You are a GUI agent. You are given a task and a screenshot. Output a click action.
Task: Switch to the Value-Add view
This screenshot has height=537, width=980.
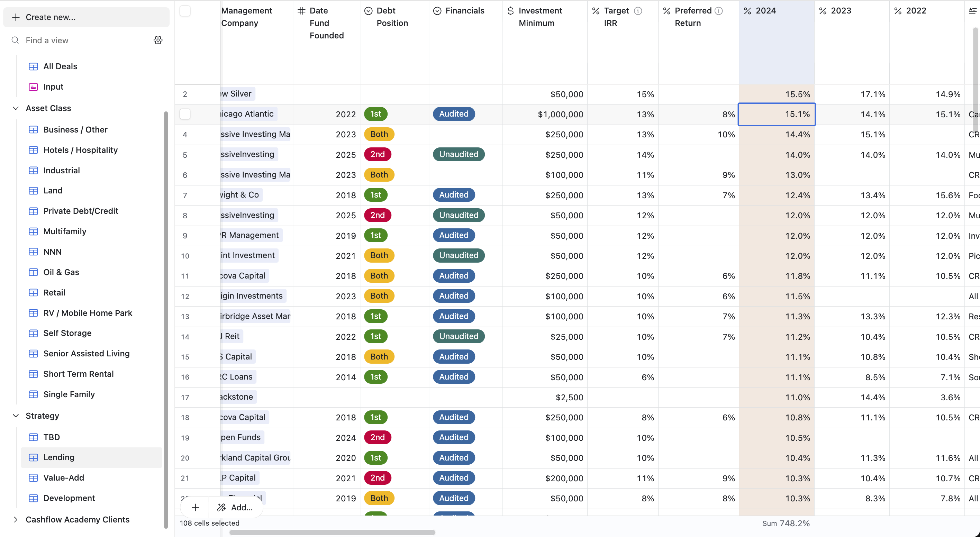point(64,478)
